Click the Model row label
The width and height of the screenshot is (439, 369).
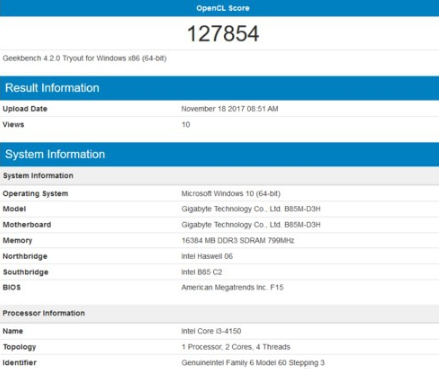[x=14, y=209]
